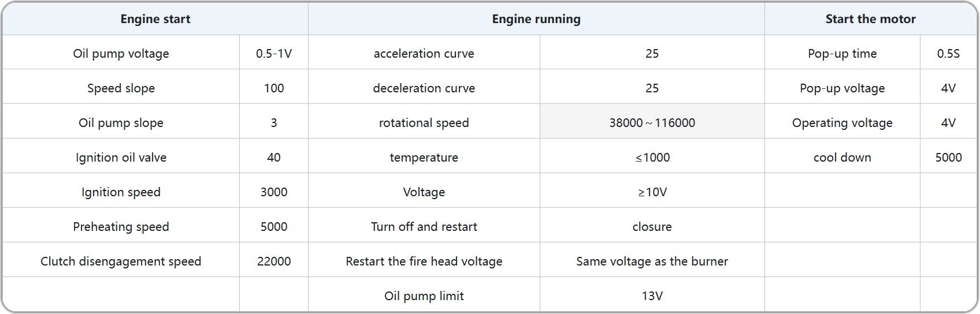This screenshot has width=980, height=314.
Task: Select the Oil pump voltage label cell
Action: (121, 54)
